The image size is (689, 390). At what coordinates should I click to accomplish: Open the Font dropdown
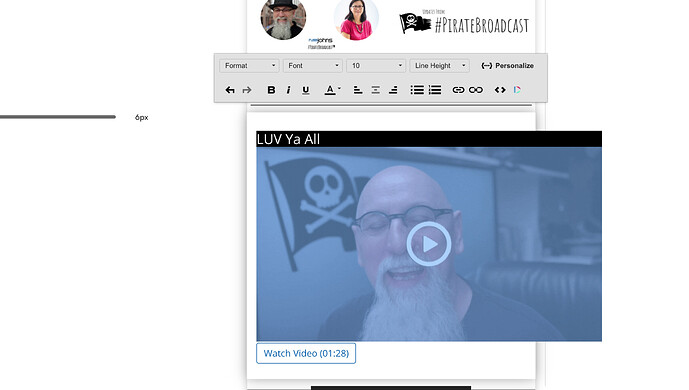[x=312, y=65]
